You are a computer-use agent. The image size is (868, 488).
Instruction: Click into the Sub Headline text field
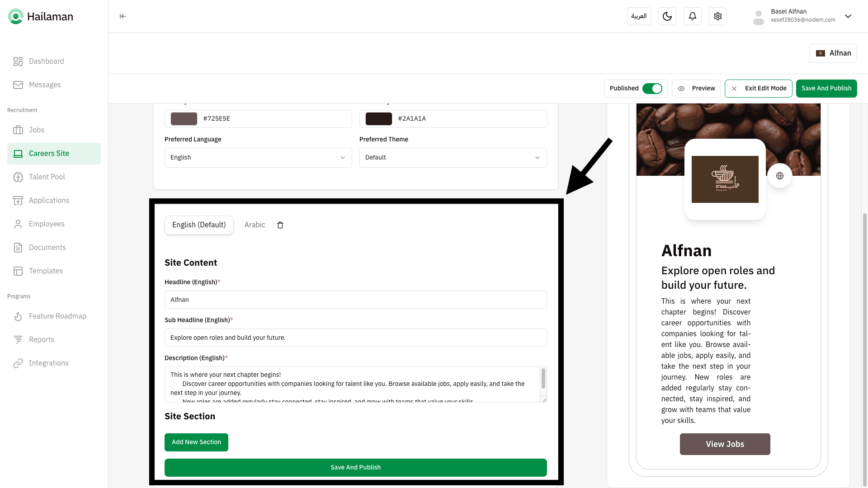(355, 338)
